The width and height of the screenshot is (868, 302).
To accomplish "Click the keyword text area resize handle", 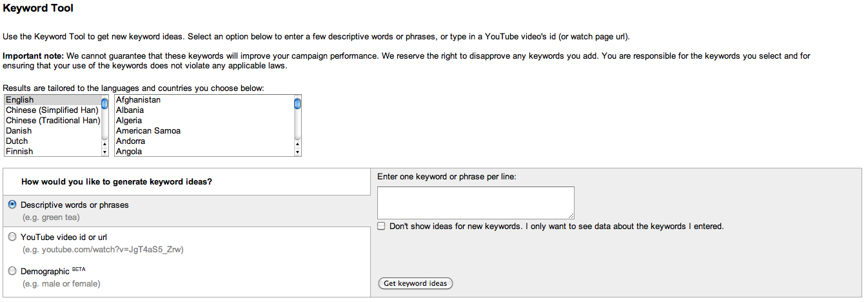I will (571, 216).
